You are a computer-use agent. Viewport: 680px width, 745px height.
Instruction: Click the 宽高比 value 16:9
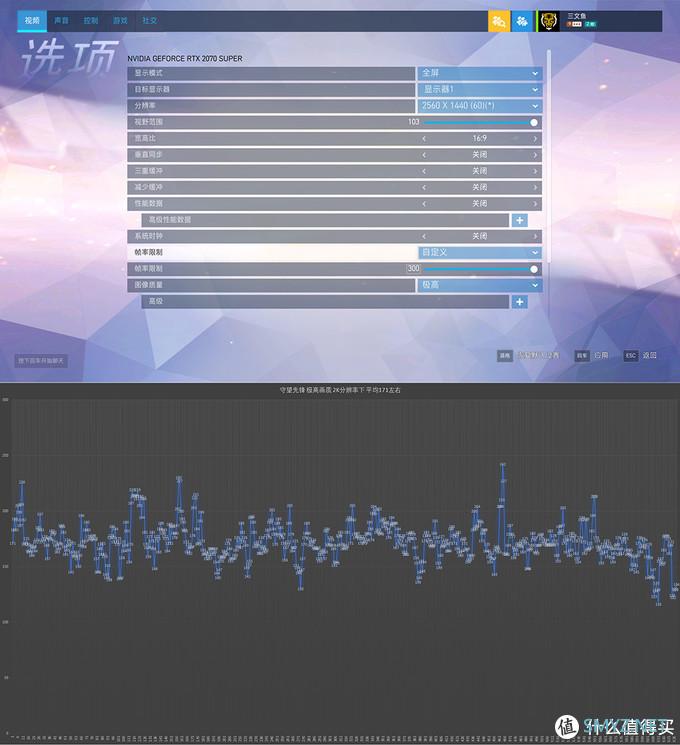pyautogui.click(x=479, y=138)
